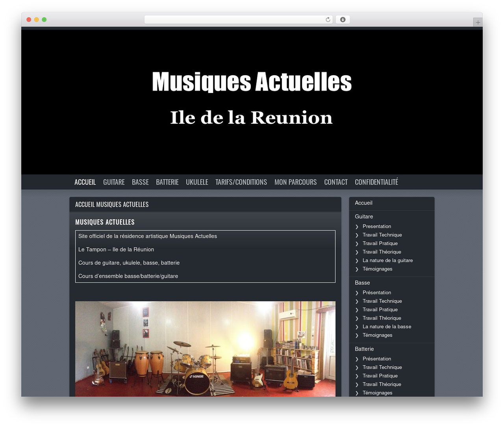Open the first Travail Pratique link, under Guitare
The height and width of the screenshot is (427, 504).
[380, 243]
